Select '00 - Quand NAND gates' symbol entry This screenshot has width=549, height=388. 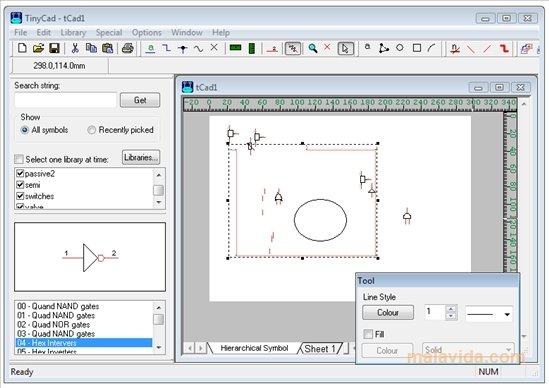point(84,306)
